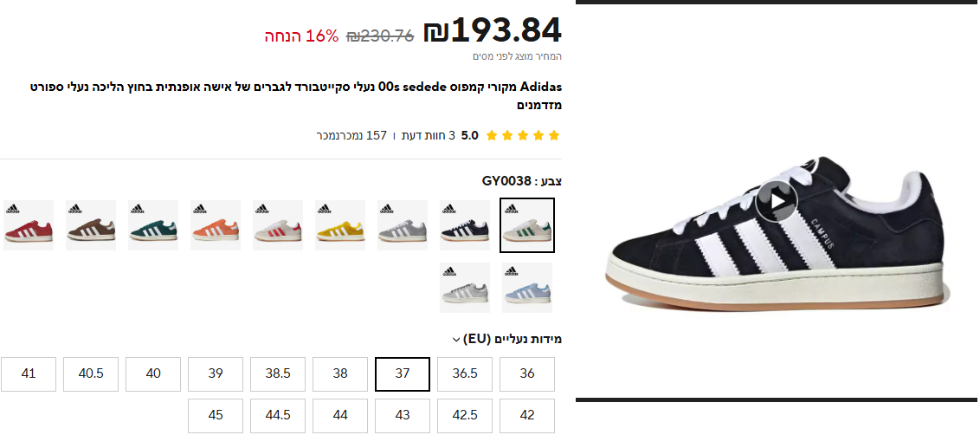Select the red shoe color thumbnail
Viewport: 980px width, 448px height.
28,225
